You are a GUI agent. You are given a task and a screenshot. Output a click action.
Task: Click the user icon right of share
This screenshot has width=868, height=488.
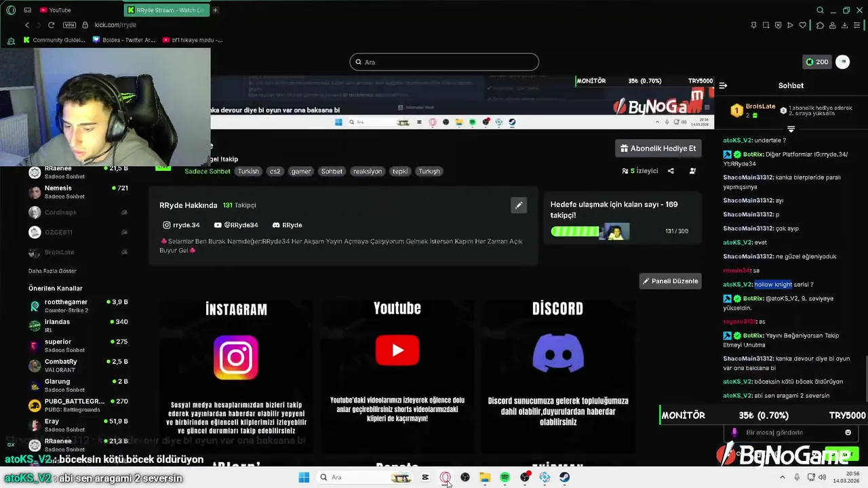[692, 171]
